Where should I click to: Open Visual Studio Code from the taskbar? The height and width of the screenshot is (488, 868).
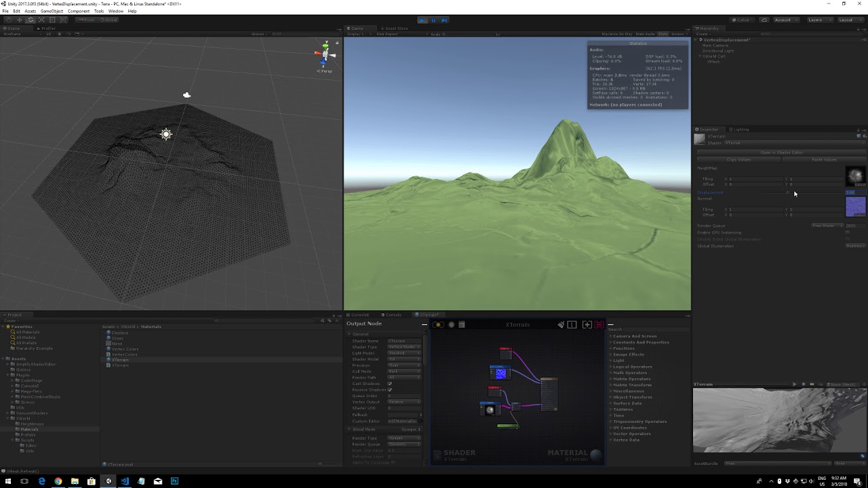[x=125, y=481]
